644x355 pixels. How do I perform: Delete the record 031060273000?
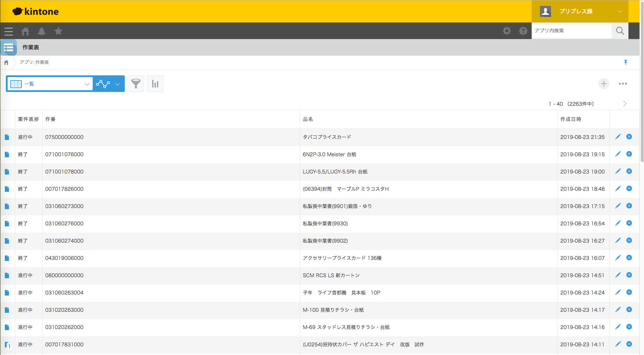(x=629, y=206)
